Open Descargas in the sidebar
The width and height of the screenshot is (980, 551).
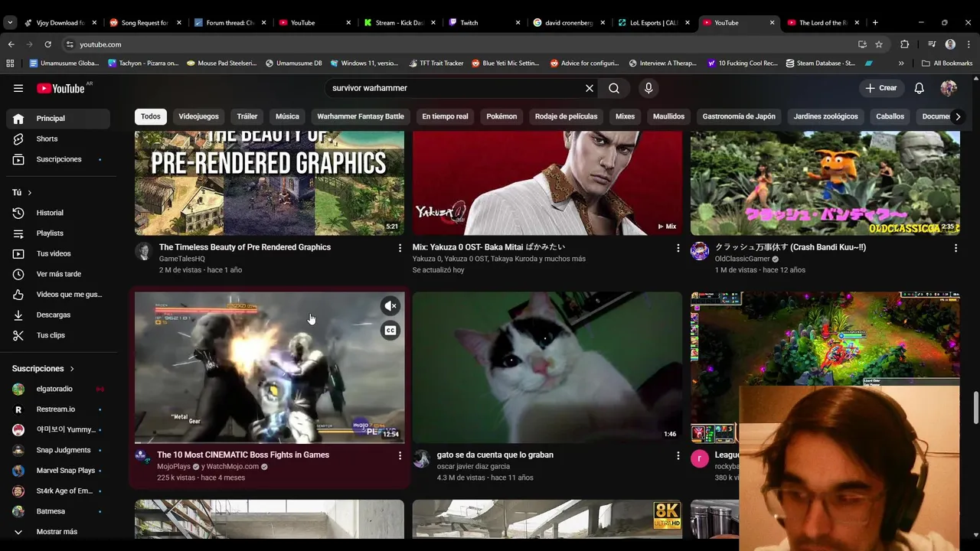click(58, 315)
